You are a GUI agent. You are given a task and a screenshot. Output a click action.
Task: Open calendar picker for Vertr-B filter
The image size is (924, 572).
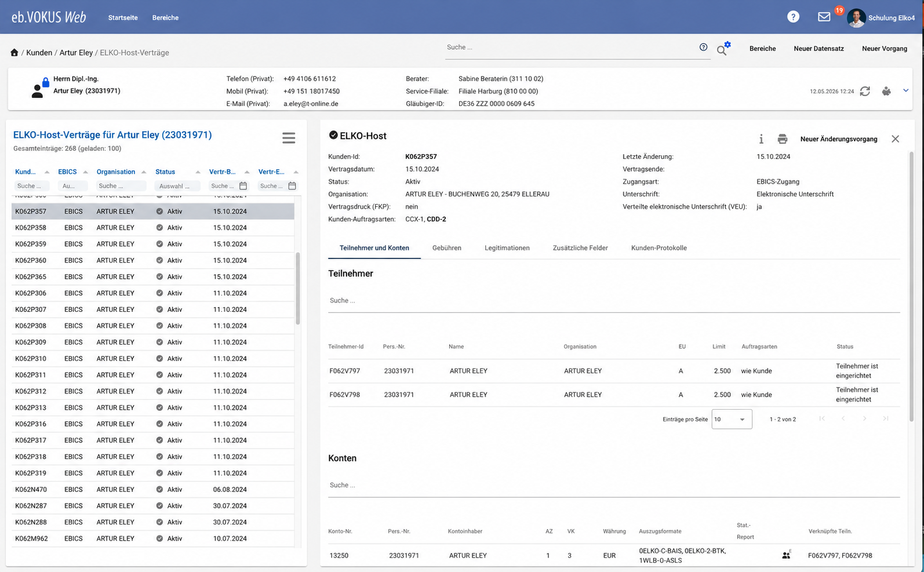pos(243,186)
